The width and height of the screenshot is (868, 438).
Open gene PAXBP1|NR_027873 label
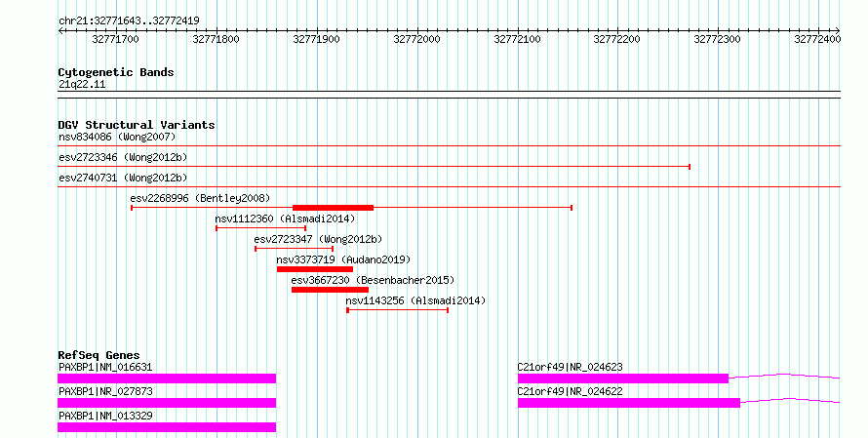[x=105, y=391]
